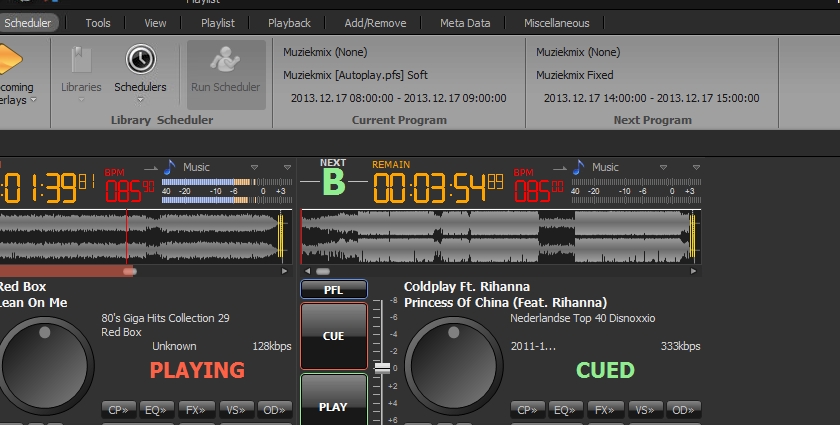This screenshot has height=425, width=840.
Task: Open the Add/Remove tab
Action: [375, 23]
